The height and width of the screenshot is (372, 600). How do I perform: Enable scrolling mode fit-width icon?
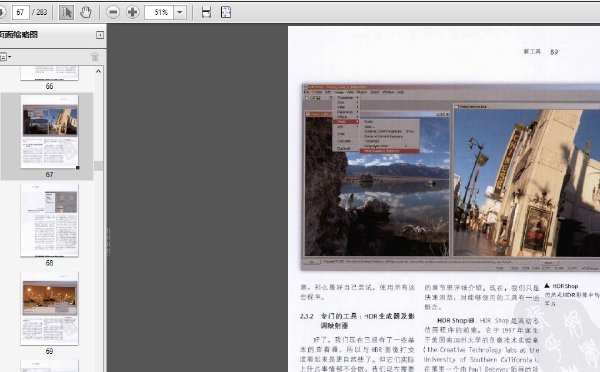206,13
